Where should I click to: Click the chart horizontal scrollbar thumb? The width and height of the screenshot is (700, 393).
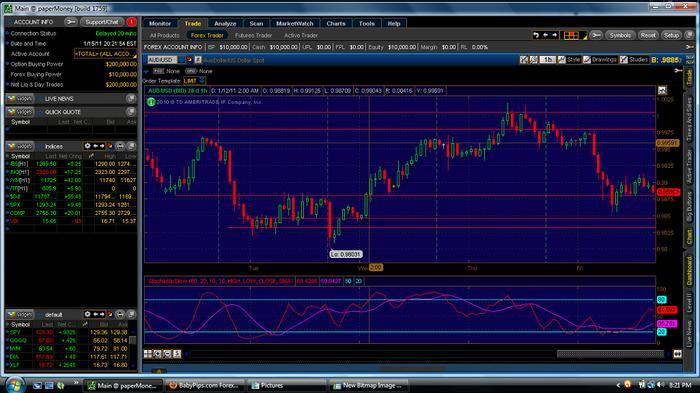[x=610, y=354]
